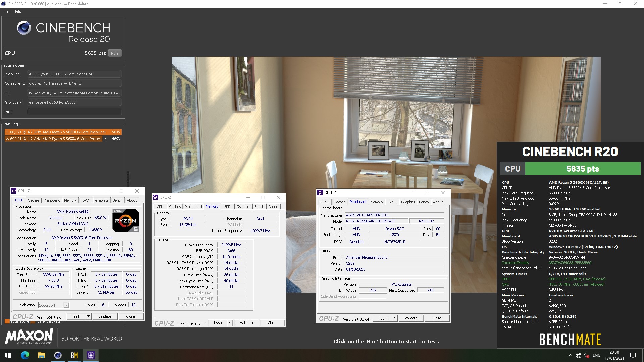This screenshot has height=362, width=644.
Task: Click the BIOS date 01/13/2021 field
Action: (395, 269)
